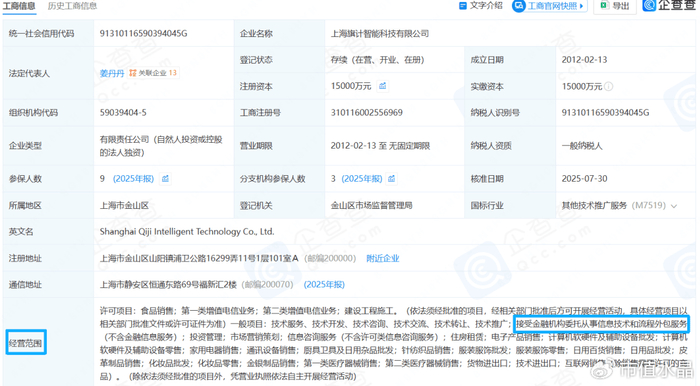Click 所属地区 value 上海市金山区

point(124,206)
